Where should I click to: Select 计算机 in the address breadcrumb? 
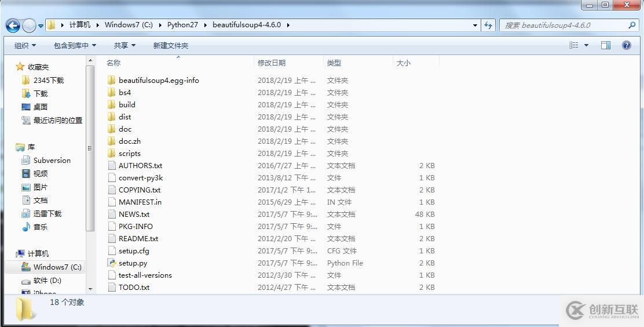coord(79,25)
